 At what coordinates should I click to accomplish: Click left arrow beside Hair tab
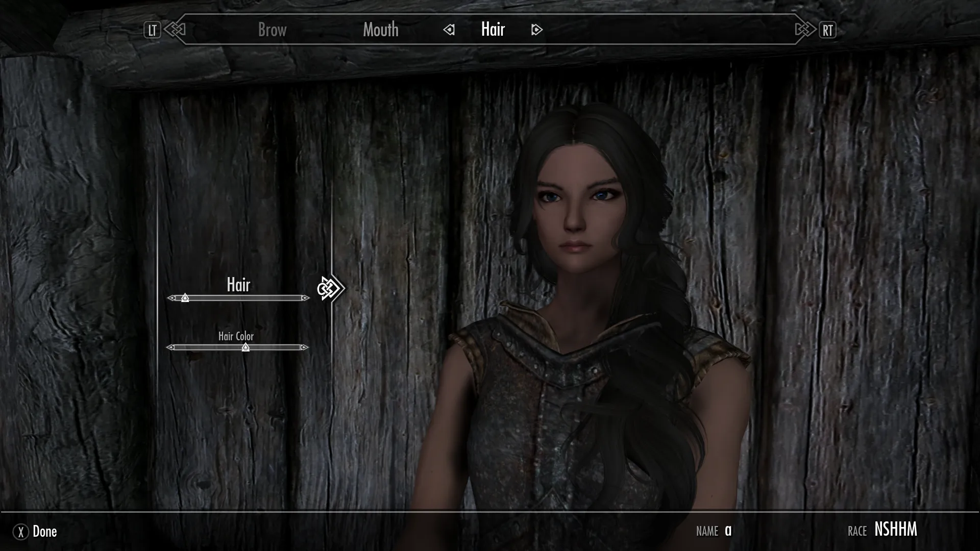pyautogui.click(x=449, y=30)
